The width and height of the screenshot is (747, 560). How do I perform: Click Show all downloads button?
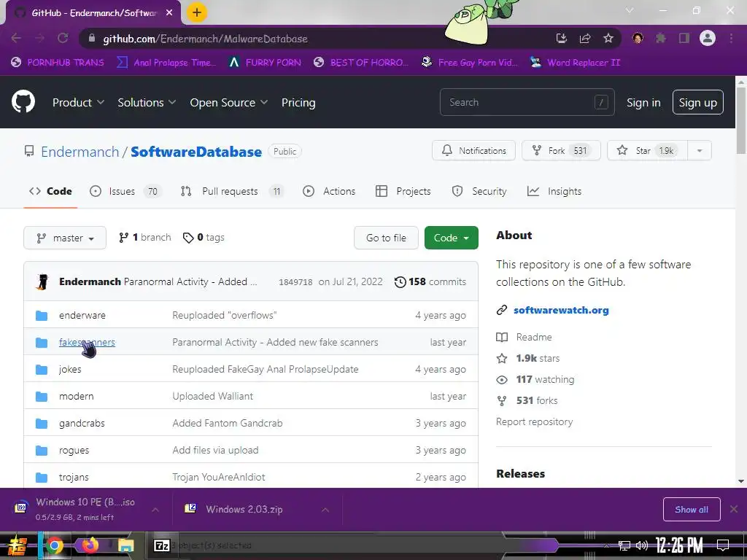(x=692, y=510)
